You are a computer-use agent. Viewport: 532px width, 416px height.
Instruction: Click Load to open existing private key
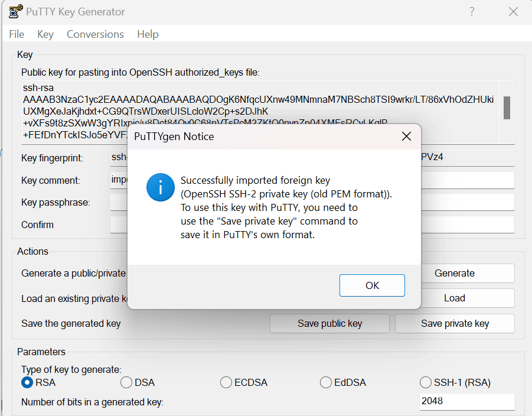[454, 298]
